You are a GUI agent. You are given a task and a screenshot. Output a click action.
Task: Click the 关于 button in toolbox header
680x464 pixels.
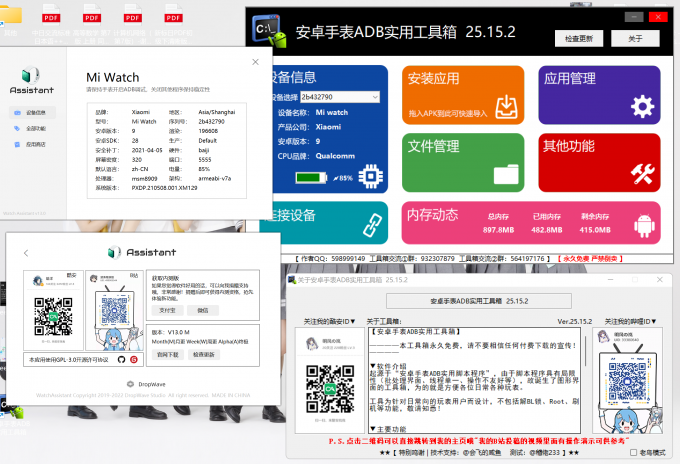(635, 39)
